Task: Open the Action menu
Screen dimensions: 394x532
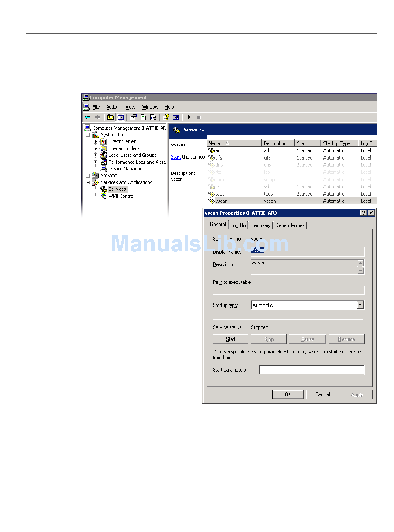Action: [x=112, y=107]
